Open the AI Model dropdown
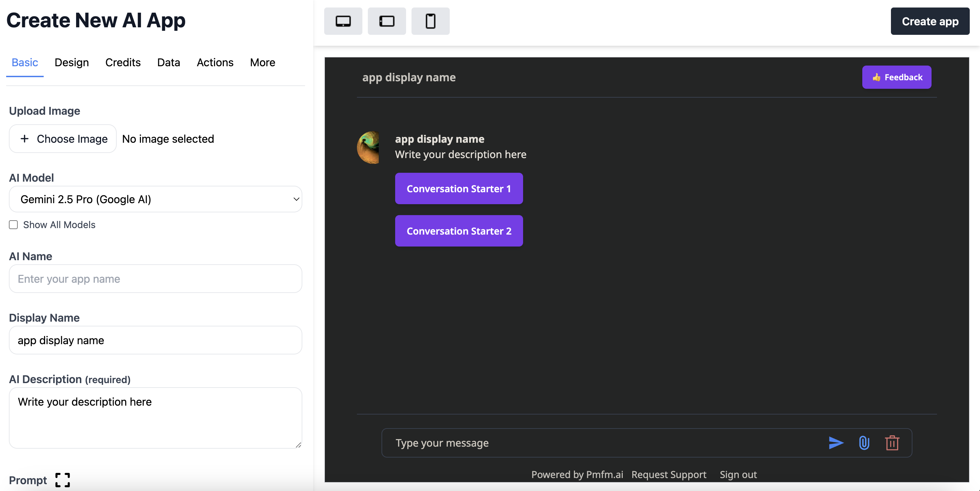 tap(155, 199)
